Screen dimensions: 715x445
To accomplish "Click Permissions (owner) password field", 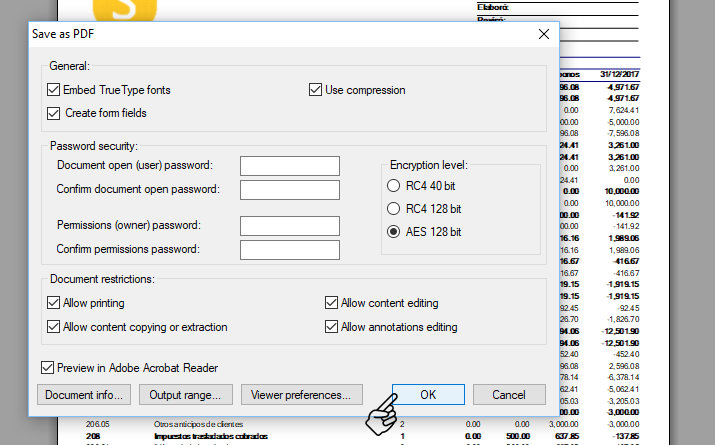I will pos(290,226).
